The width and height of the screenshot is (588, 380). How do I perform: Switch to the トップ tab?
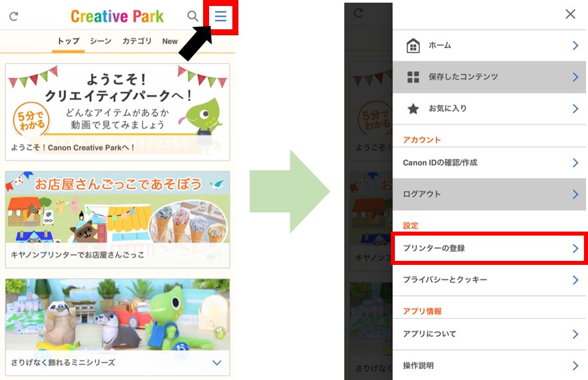68,41
